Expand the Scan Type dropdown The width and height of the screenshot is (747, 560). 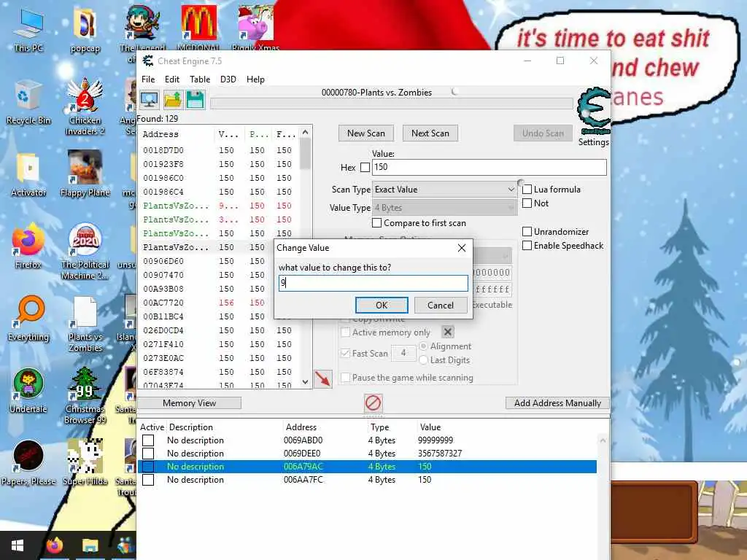tap(444, 190)
